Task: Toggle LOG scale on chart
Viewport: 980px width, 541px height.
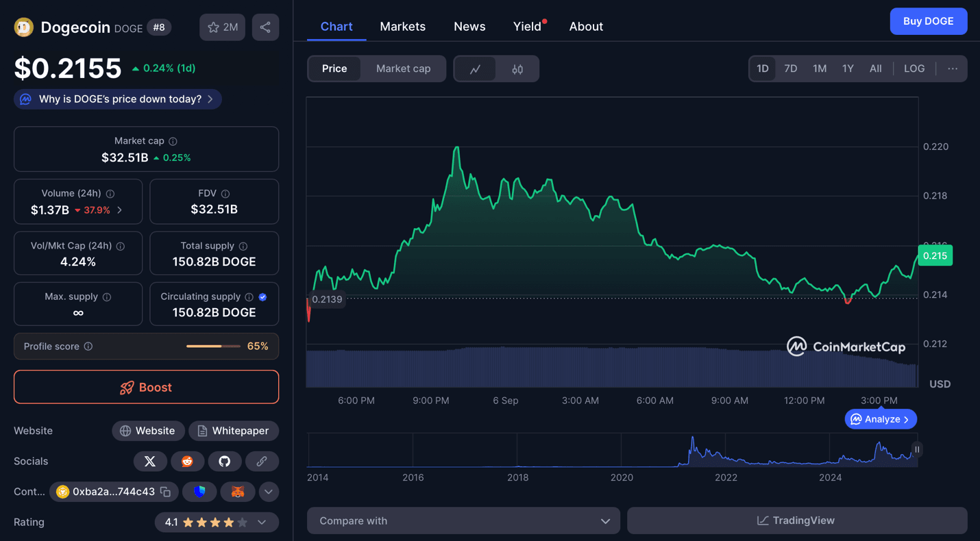Action: point(914,68)
